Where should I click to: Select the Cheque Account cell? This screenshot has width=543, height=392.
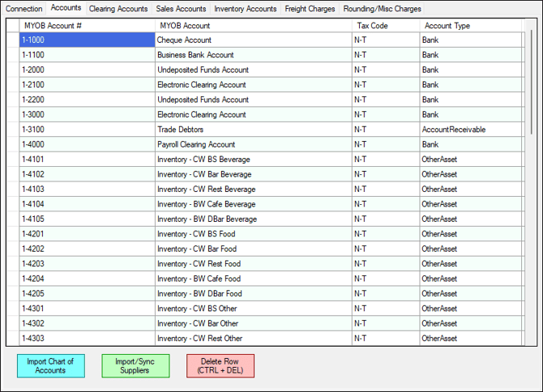click(x=253, y=40)
